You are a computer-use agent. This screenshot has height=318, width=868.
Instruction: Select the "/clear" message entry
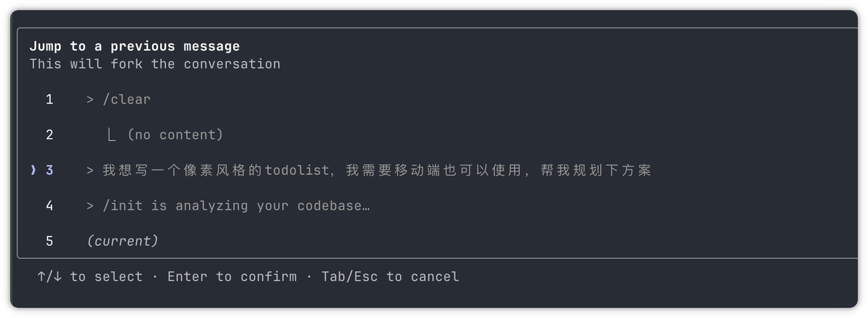pos(126,100)
